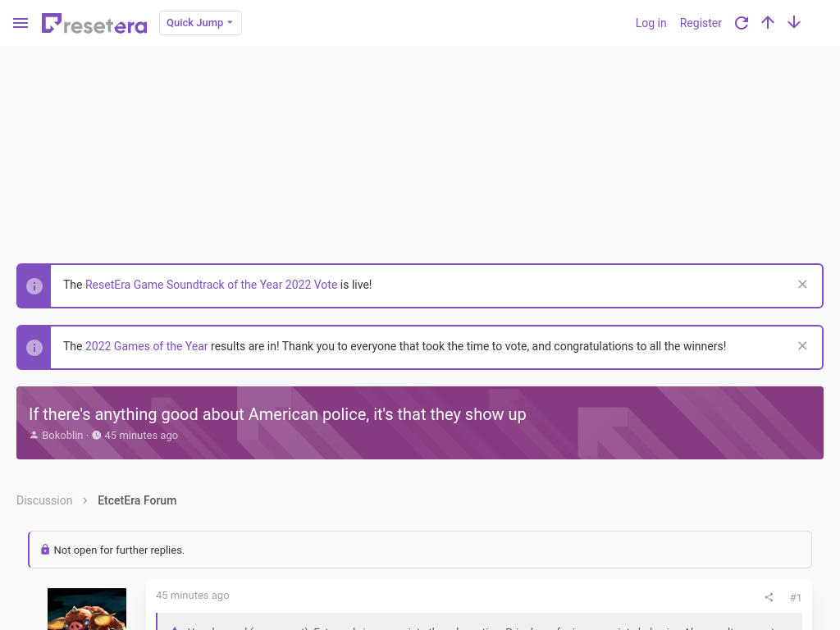Dismiss the Soundtrack vote notice

[x=802, y=285]
